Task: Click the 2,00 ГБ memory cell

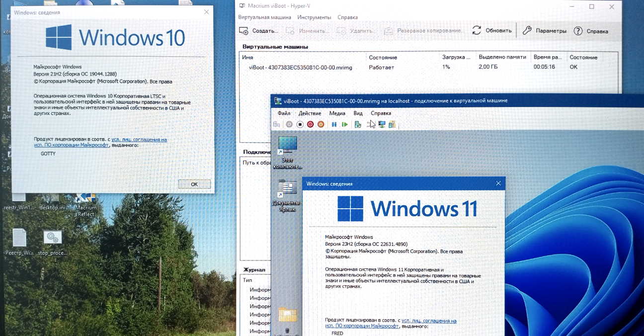Action: [488, 67]
